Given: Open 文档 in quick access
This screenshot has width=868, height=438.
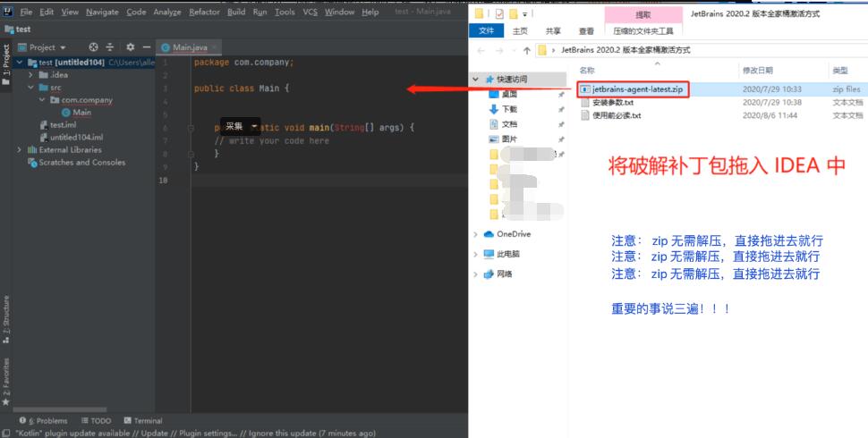Looking at the screenshot, I should coord(503,124).
